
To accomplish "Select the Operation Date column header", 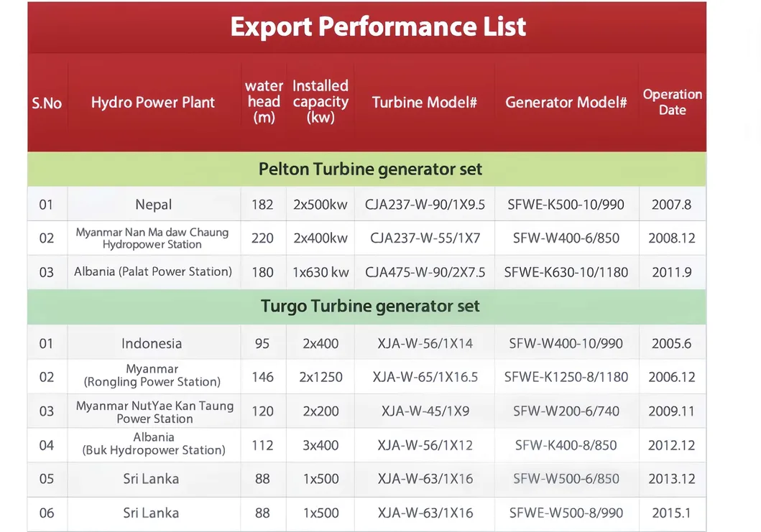I will click(673, 103).
